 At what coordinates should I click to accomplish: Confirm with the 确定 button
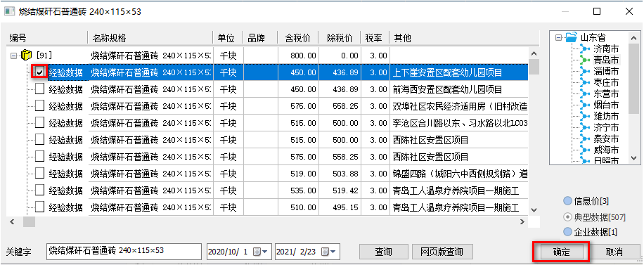pos(561,252)
